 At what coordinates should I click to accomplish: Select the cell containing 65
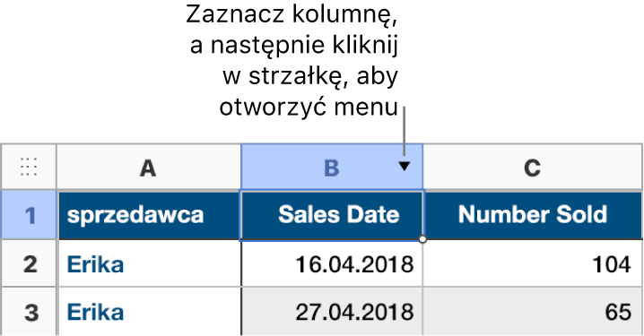click(x=533, y=312)
